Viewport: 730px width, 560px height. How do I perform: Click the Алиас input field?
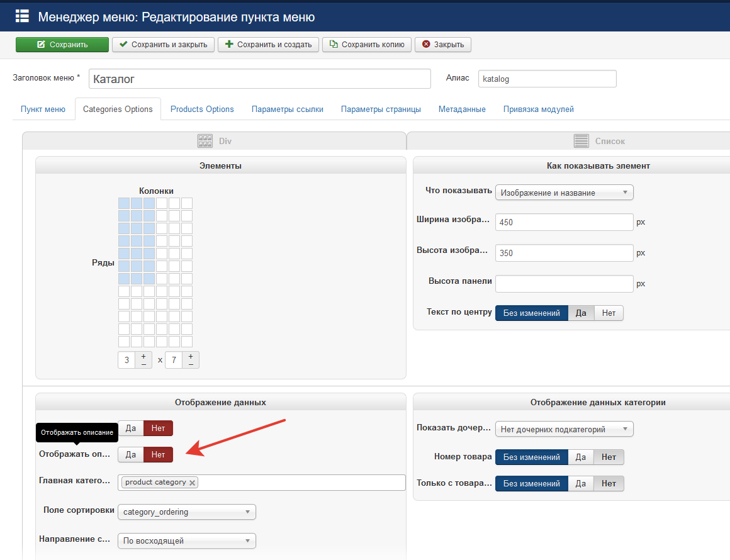pos(547,79)
